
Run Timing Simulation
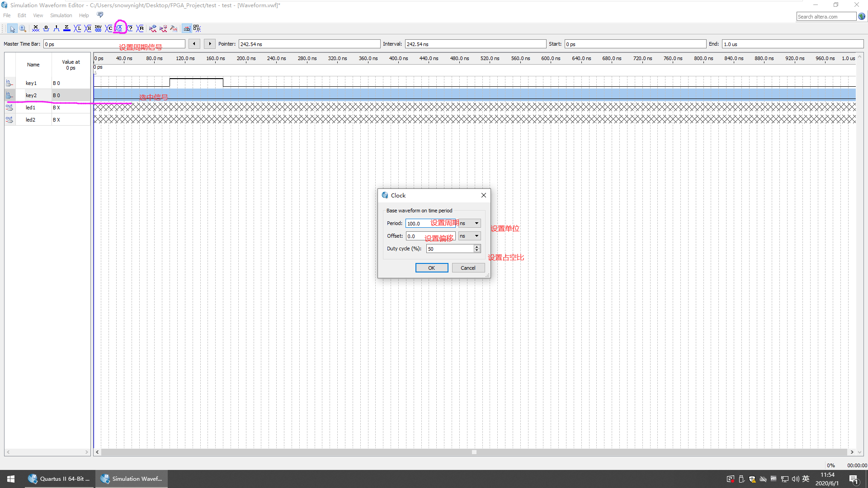click(x=163, y=28)
